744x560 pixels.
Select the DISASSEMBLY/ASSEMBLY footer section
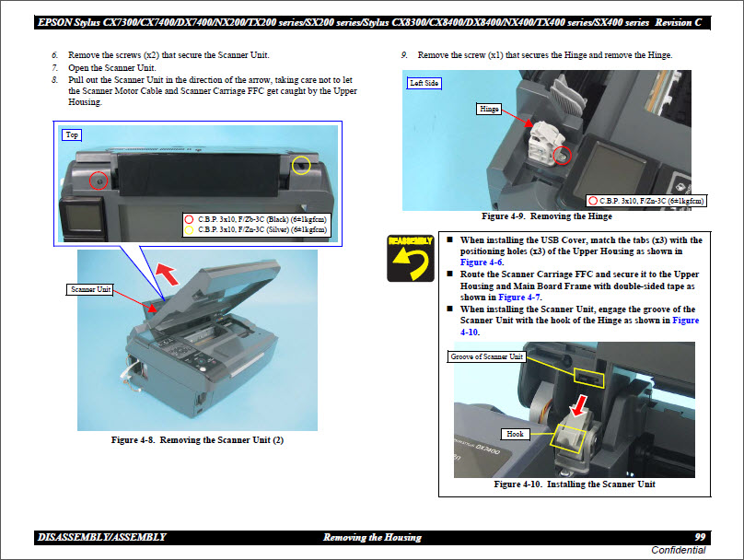(101, 535)
